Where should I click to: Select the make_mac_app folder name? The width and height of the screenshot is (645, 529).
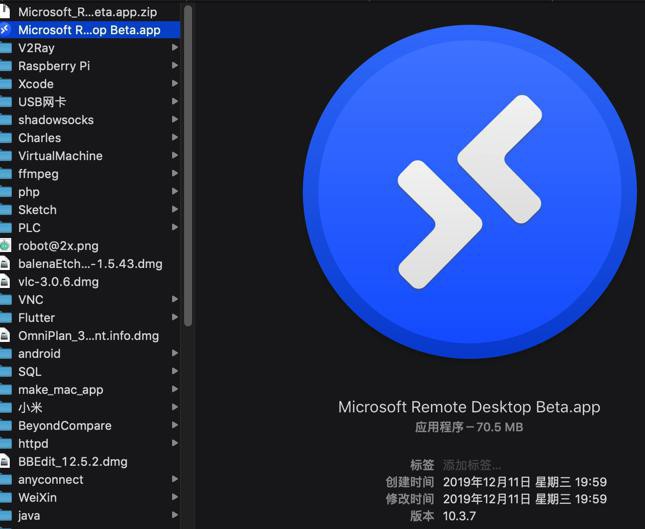pos(61,390)
